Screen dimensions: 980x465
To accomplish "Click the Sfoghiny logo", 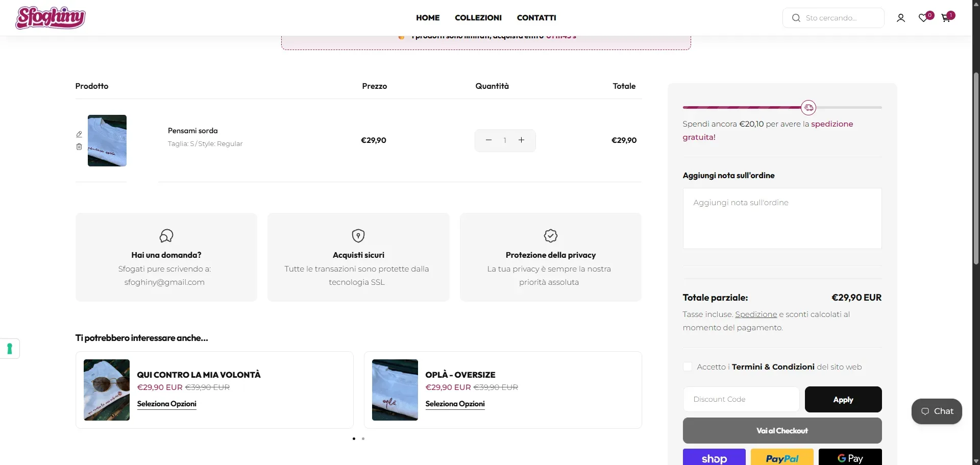I will click(51, 18).
